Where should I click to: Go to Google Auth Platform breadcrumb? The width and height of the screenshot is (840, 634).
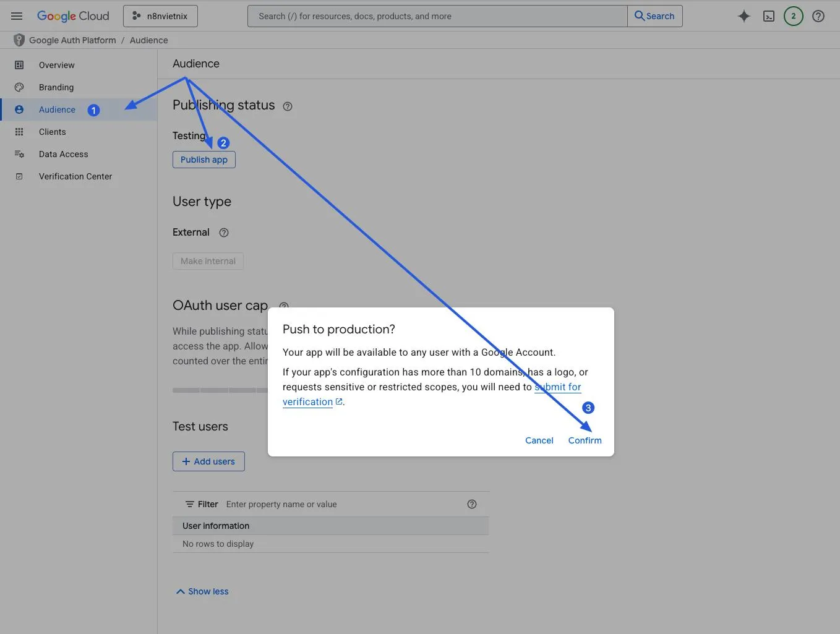(72, 40)
